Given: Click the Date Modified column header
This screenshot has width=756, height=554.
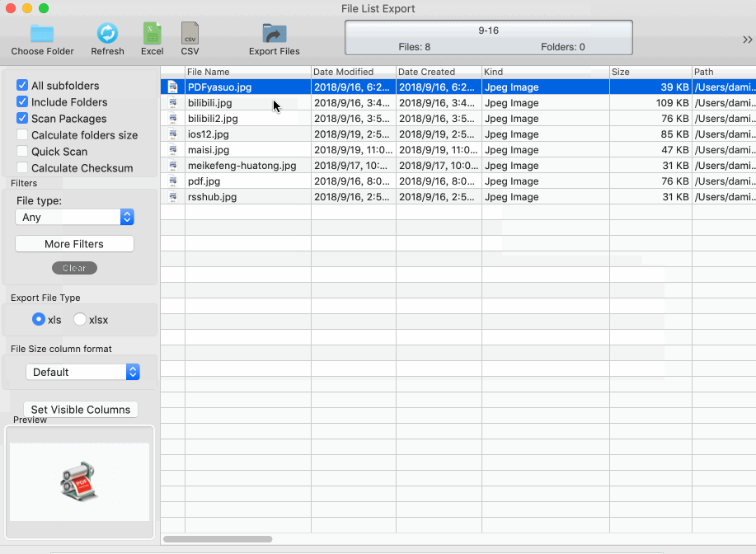Looking at the screenshot, I should (x=353, y=72).
